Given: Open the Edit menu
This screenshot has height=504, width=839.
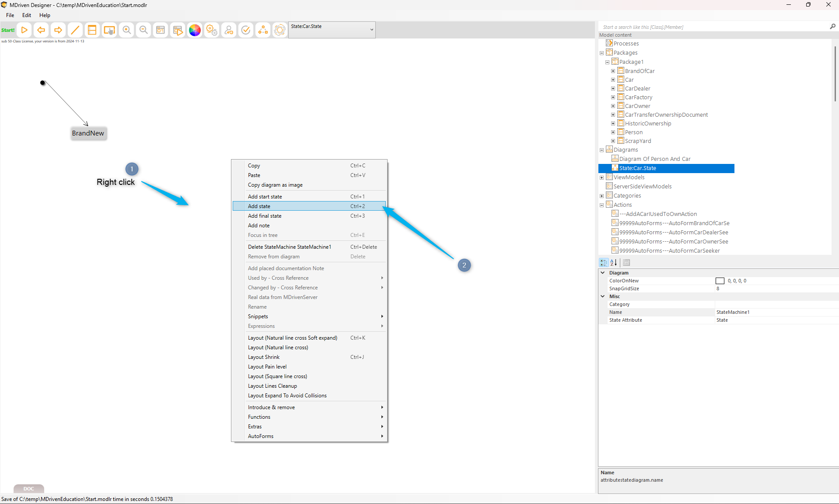Looking at the screenshot, I should tap(27, 15).
